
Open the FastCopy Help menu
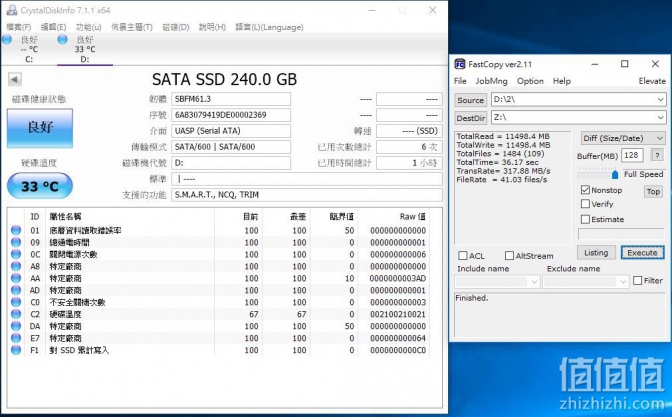coord(562,81)
